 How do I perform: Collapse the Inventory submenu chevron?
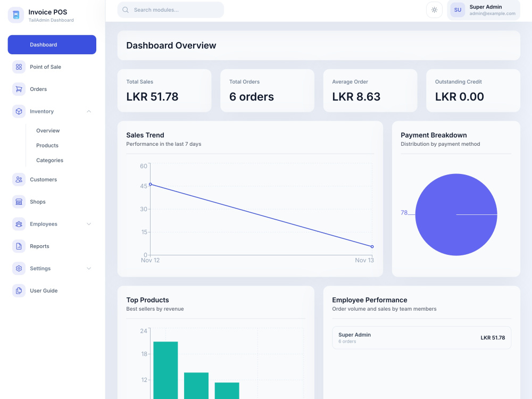coord(89,111)
